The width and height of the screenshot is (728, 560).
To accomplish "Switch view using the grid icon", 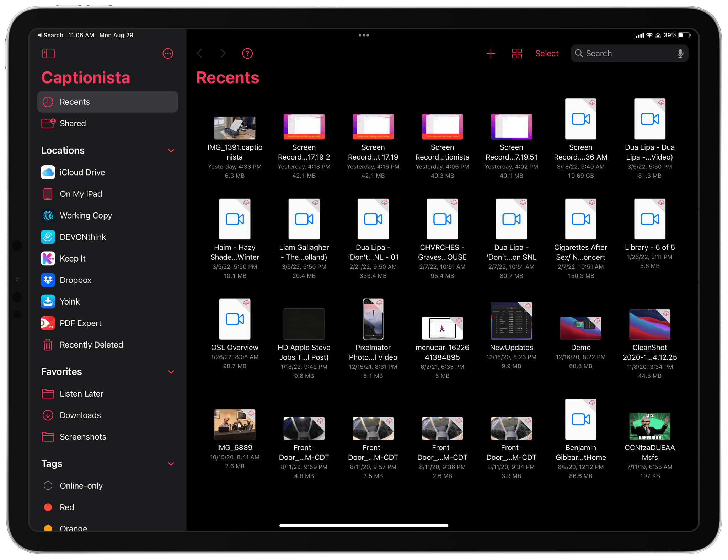I will [517, 54].
